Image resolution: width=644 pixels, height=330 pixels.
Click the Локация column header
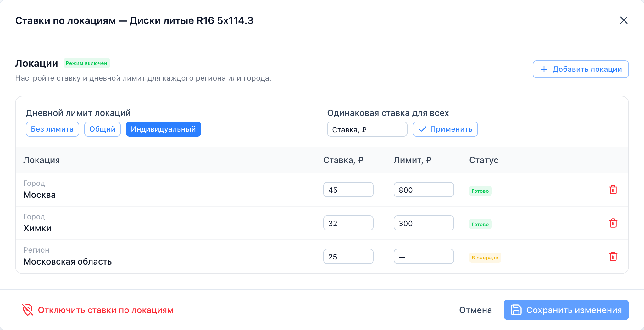point(42,160)
